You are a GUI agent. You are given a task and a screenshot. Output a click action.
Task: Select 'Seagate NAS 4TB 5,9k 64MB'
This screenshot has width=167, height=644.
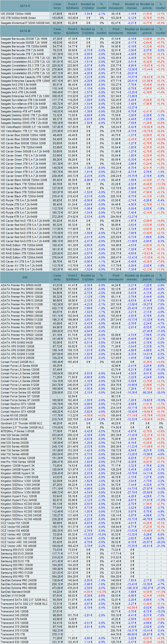coord(19,92)
